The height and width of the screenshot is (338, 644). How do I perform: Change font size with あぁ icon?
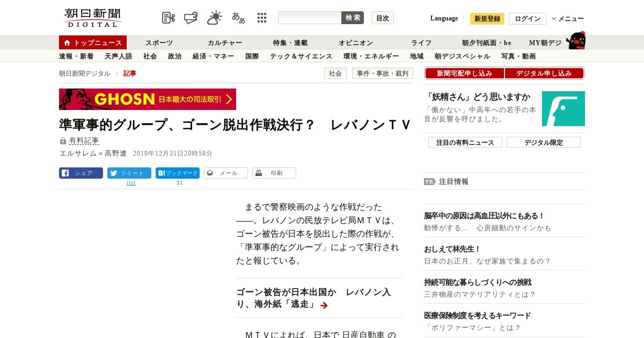click(x=238, y=18)
